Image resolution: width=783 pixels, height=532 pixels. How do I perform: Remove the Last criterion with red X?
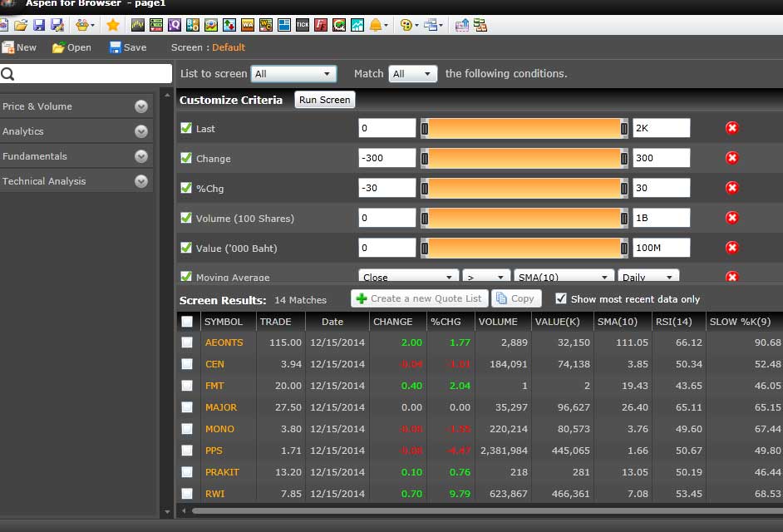point(731,128)
